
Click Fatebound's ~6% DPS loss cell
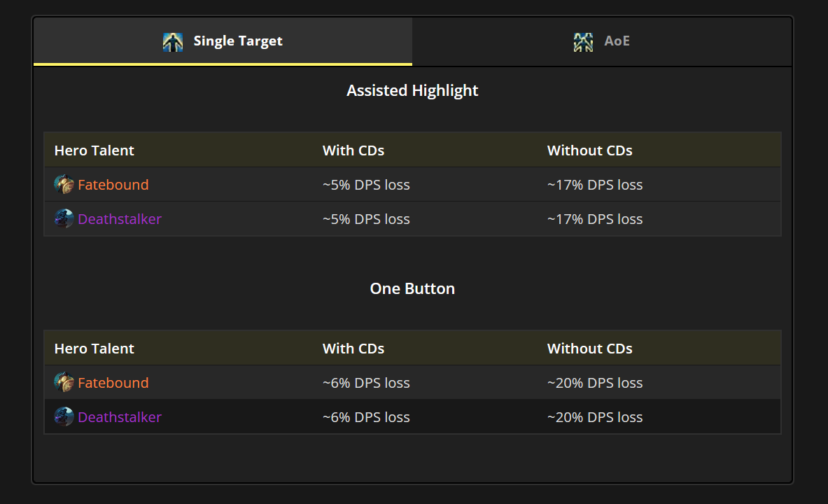point(366,383)
